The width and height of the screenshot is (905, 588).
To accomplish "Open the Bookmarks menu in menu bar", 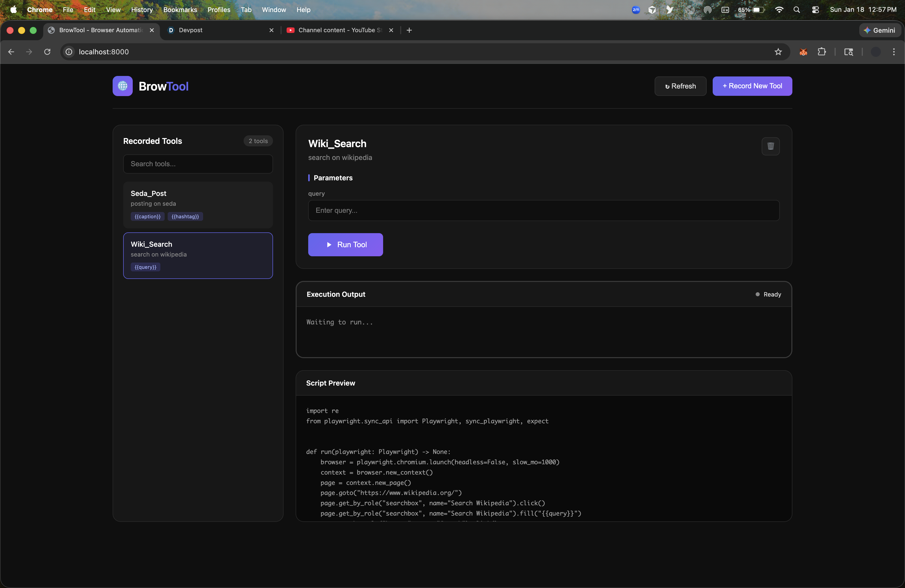I will click(x=180, y=10).
